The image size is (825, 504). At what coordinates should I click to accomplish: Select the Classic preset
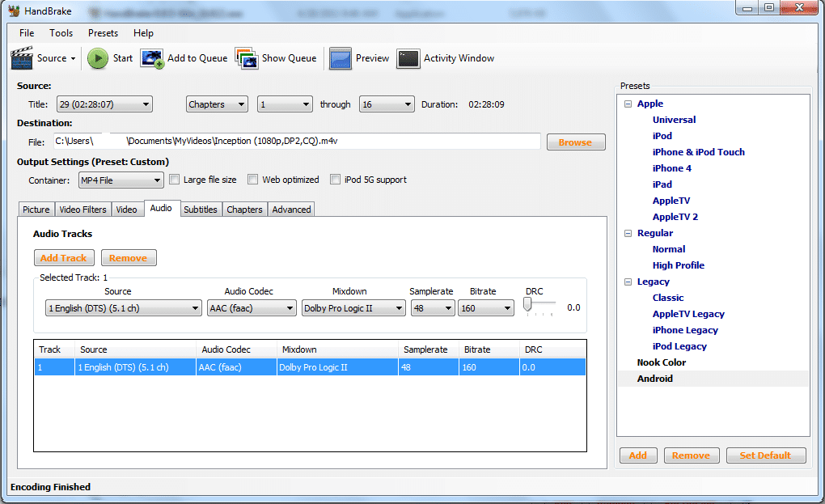click(668, 298)
